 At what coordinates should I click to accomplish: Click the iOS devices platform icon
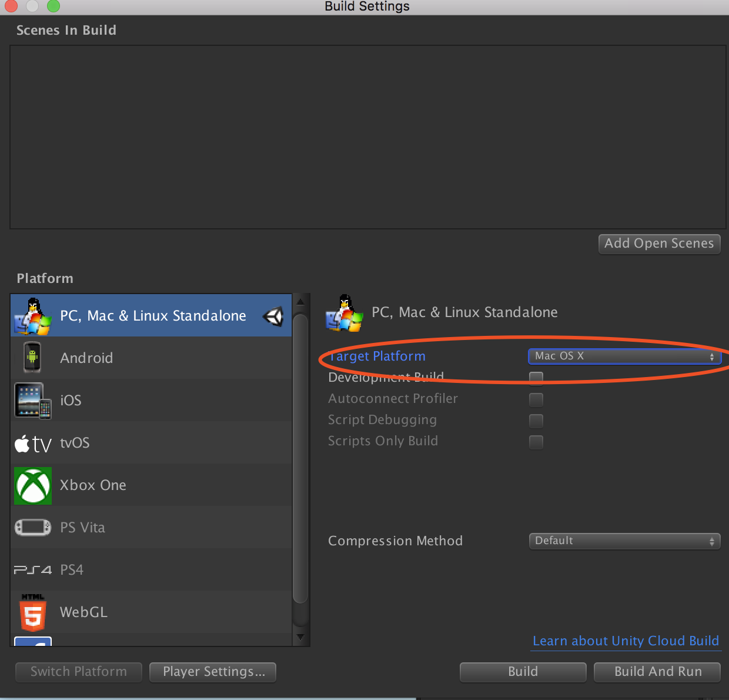33,401
